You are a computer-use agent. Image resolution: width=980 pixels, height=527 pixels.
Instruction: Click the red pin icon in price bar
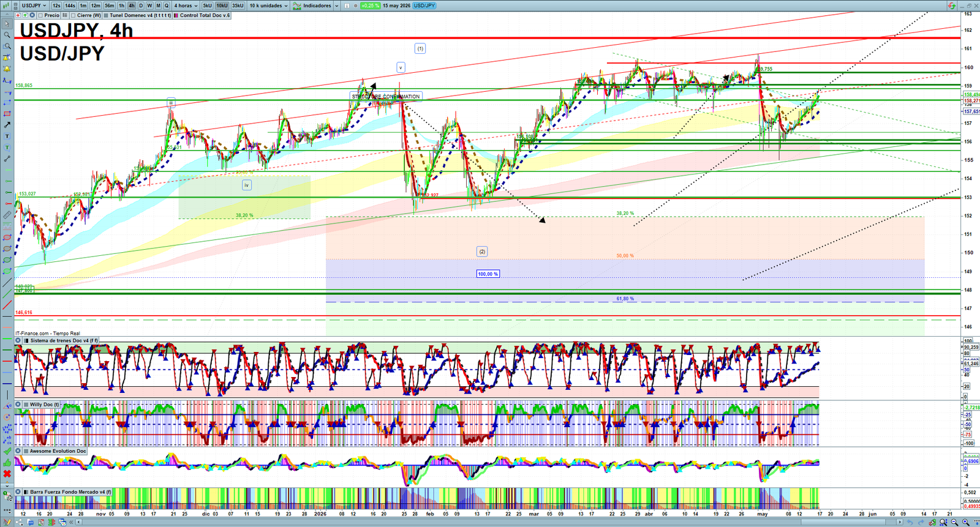point(18,15)
